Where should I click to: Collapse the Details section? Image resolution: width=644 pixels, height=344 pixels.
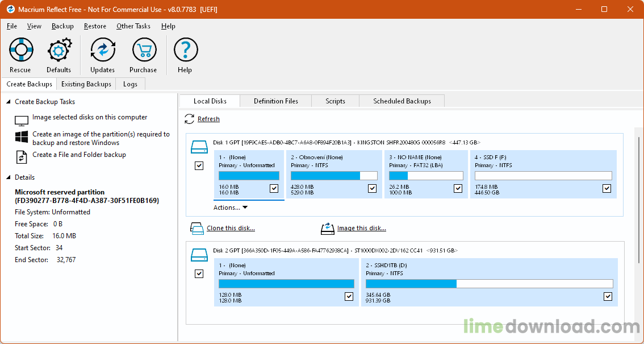coord(9,177)
